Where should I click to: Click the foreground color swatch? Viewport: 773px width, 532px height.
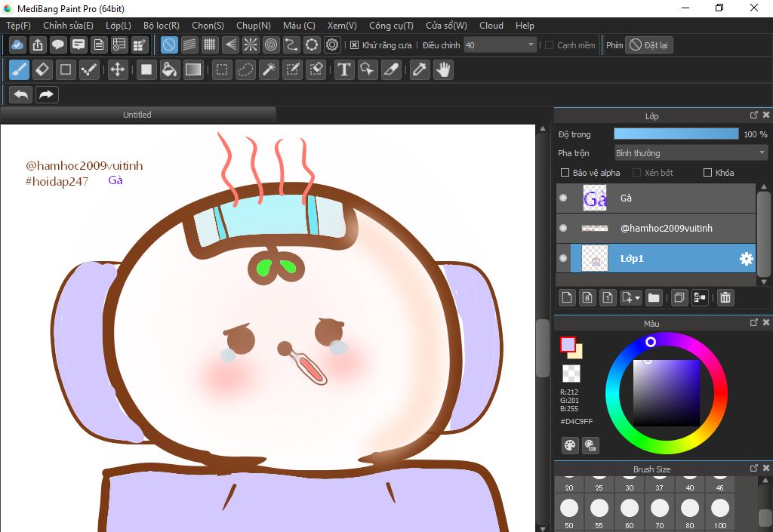click(568, 344)
